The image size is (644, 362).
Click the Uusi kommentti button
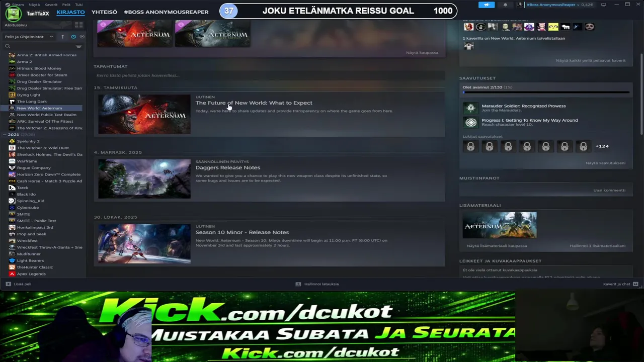pyautogui.click(x=609, y=190)
